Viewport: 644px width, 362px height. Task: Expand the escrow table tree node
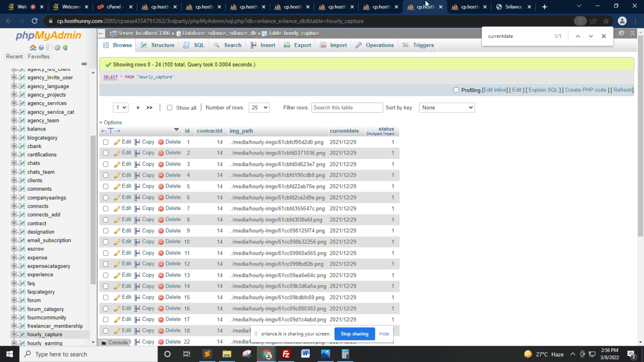coord(14,249)
